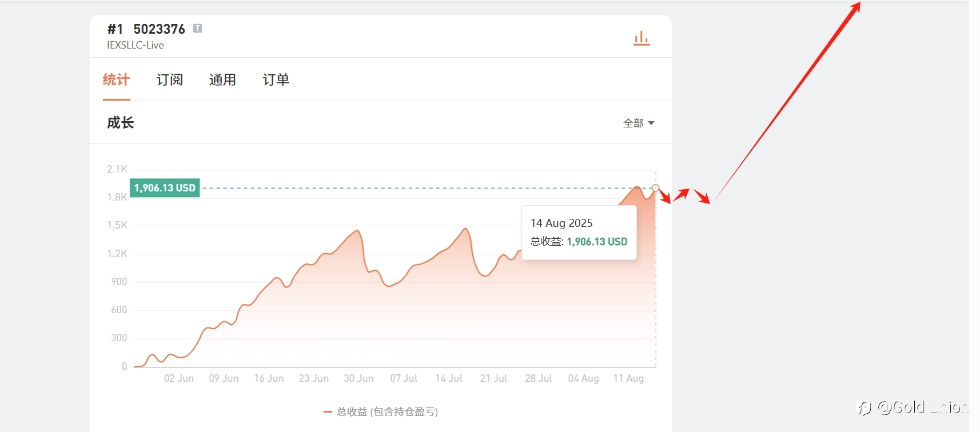Toggle the 总收益 (包含持仓盈亏) legend item
The height and width of the screenshot is (432, 980).
(x=381, y=411)
